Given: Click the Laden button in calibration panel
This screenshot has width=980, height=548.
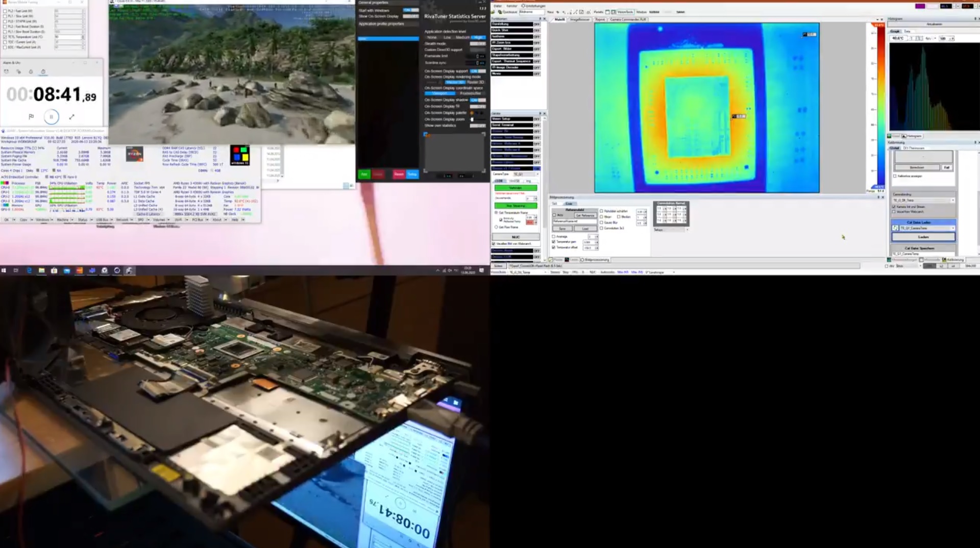Looking at the screenshot, I should 923,237.
